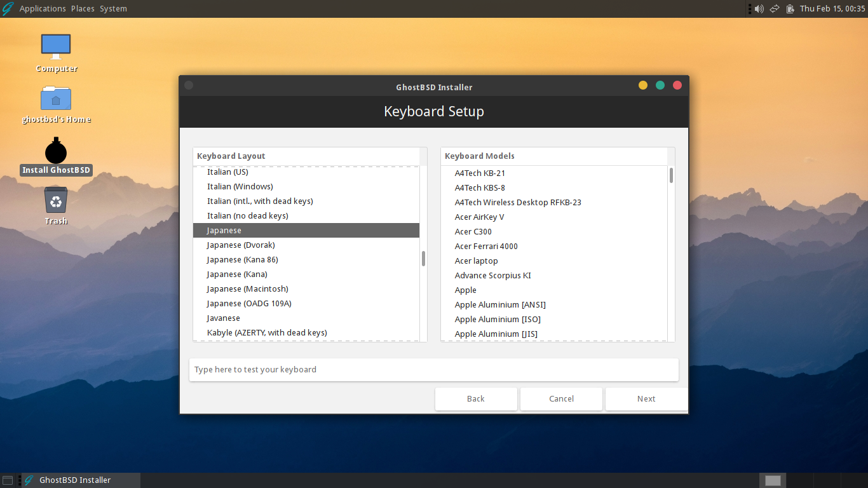This screenshot has height=488, width=868.
Task: Click the Keyboard Layout column header
Action: 306,156
